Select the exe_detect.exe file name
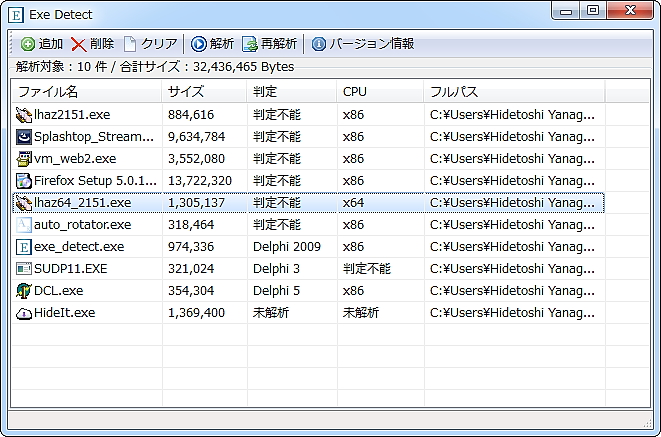The height and width of the screenshot is (437, 661). click(x=79, y=247)
